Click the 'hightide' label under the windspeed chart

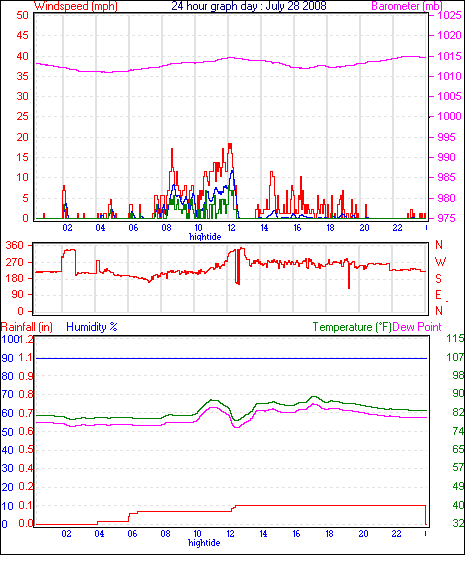205,237
